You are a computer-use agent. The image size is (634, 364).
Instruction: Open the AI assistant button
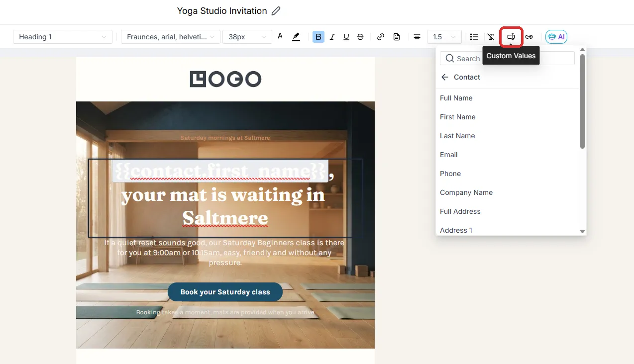pos(556,37)
